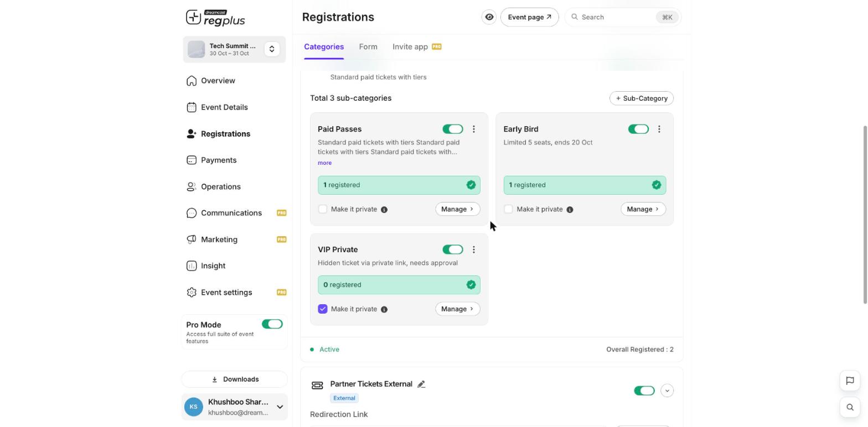Toggle the Early Bird sub-category switch
The width and height of the screenshot is (868, 427).
638,129
